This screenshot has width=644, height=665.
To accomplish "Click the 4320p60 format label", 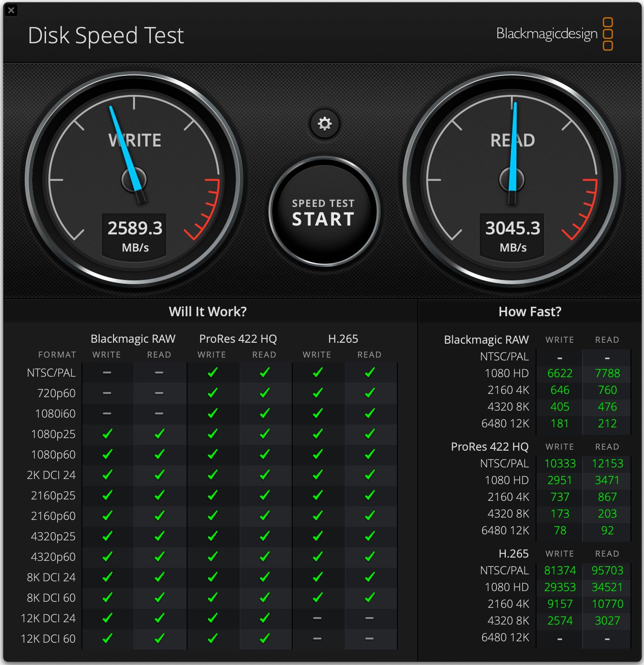I will [53, 557].
